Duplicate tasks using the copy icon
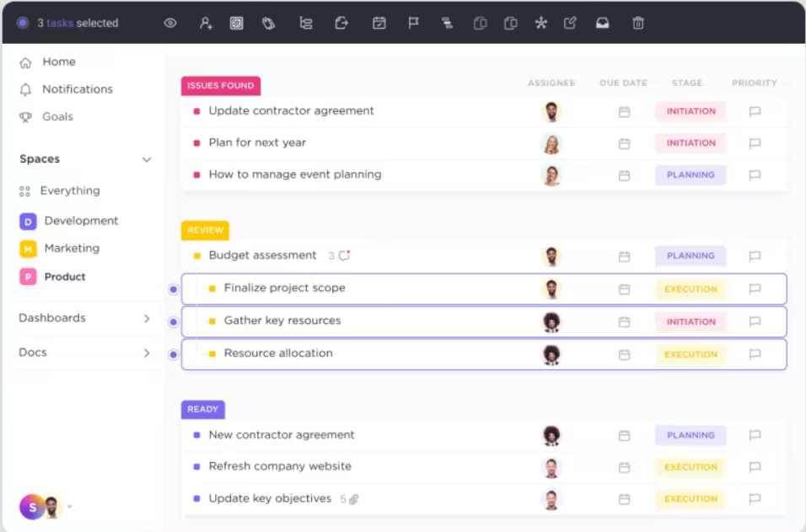The image size is (806, 532). (480, 23)
